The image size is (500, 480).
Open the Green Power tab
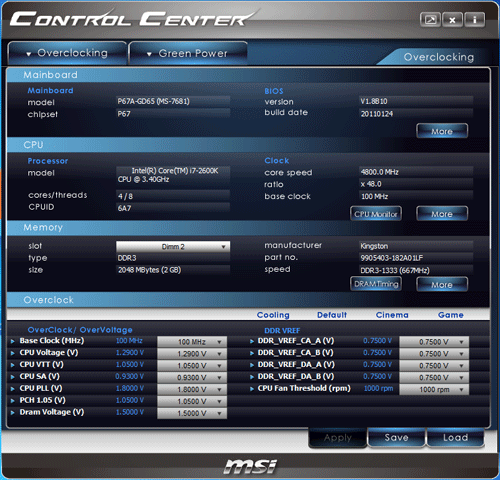(188, 53)
